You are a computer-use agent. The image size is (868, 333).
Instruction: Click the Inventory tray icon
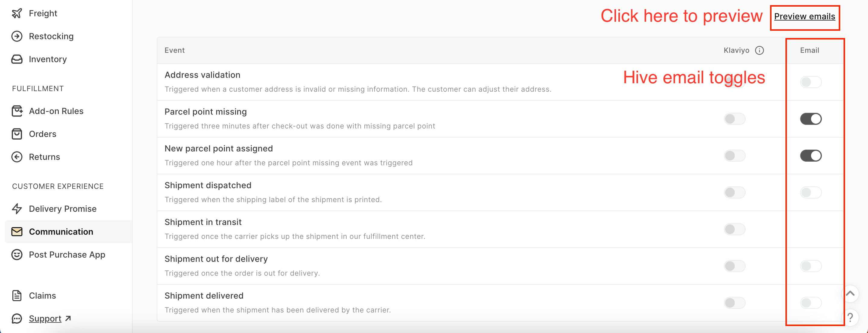[x=17, y=59]
